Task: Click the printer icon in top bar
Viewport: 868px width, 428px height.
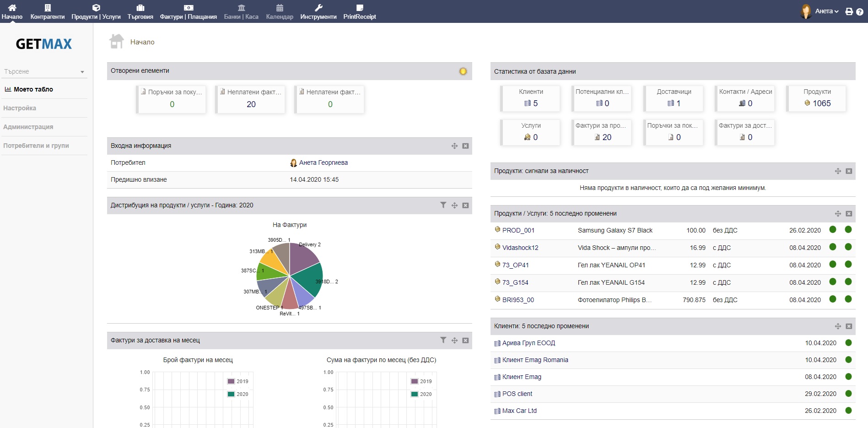Action: pyautogui.click(x=849, y=11)
